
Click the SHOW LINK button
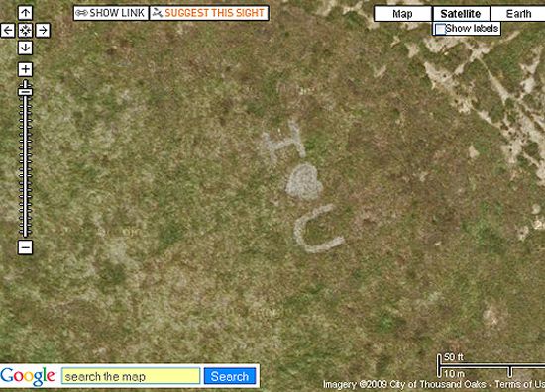click(x=111, y=13)
